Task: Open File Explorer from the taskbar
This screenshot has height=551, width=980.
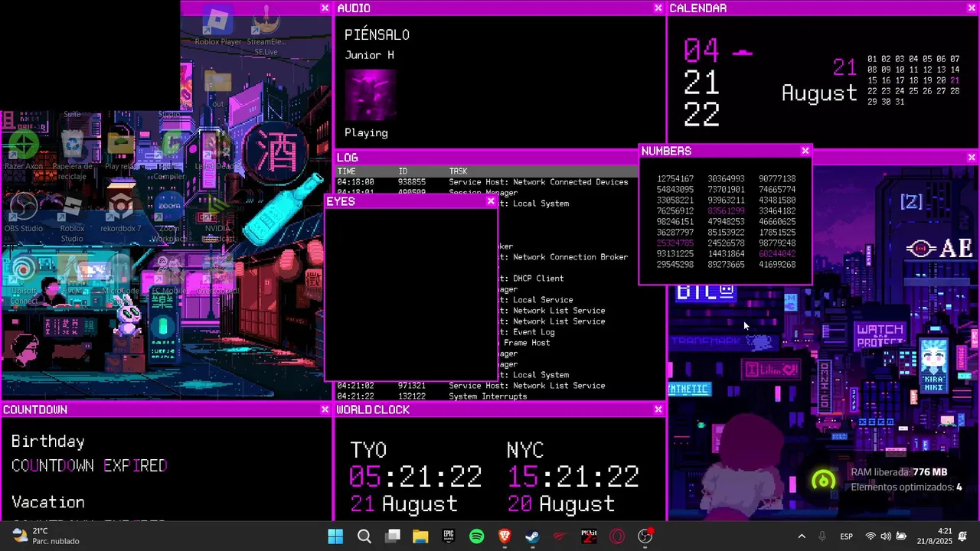Action: (420, 536)
